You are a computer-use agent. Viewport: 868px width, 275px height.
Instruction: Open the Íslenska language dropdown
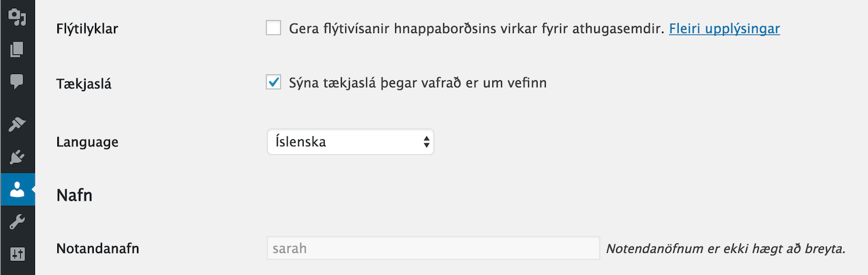[x=350, y=142]
